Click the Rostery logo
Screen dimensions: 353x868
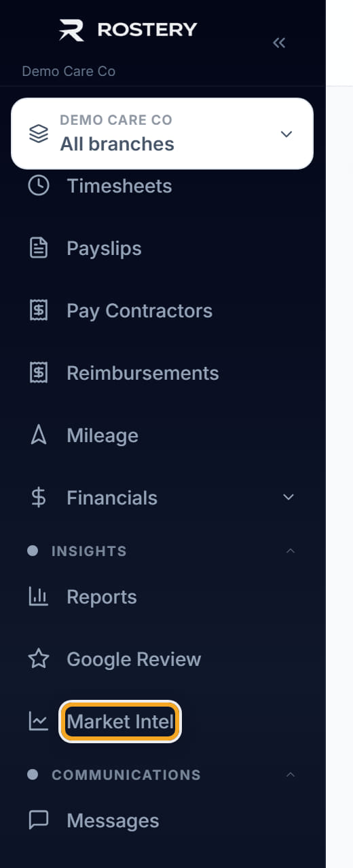pos(128,30)
